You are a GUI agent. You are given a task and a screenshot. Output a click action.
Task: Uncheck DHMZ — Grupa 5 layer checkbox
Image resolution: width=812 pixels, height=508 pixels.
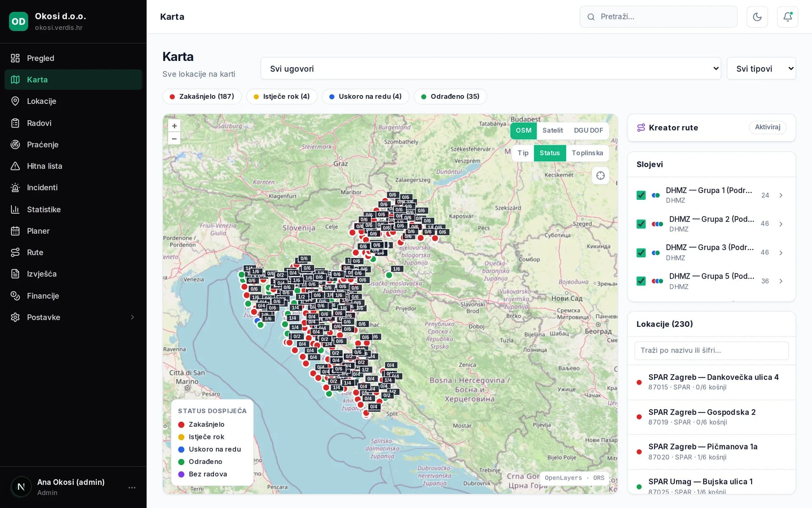click(x=641, y=281)
